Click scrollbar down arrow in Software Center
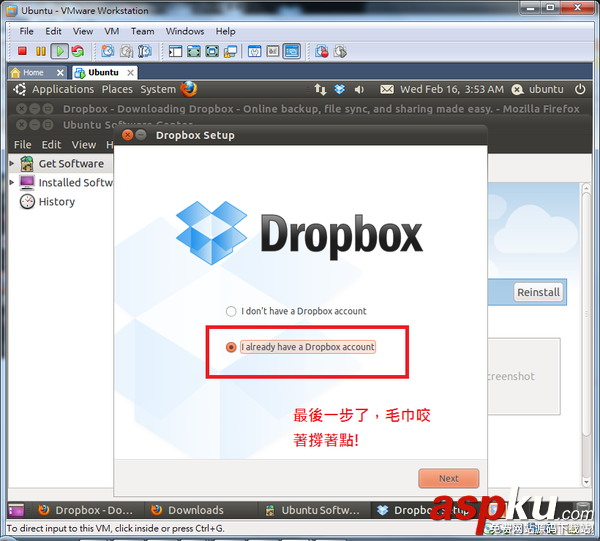Viewport: 600px width, 541px height. click(586, 482)
